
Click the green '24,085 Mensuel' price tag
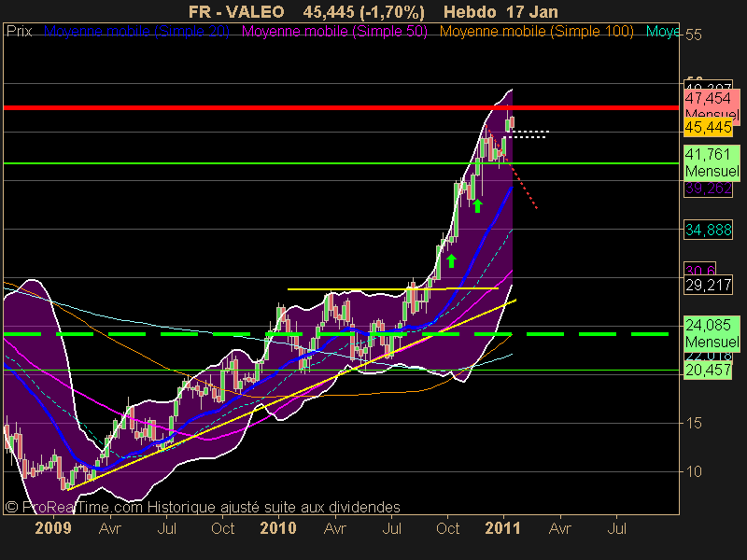tap(712, 333)
